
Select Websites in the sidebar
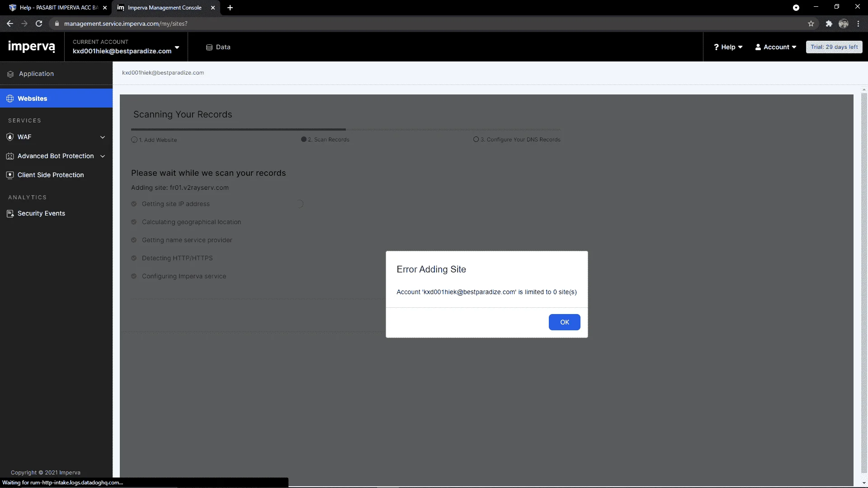(56, 99)
